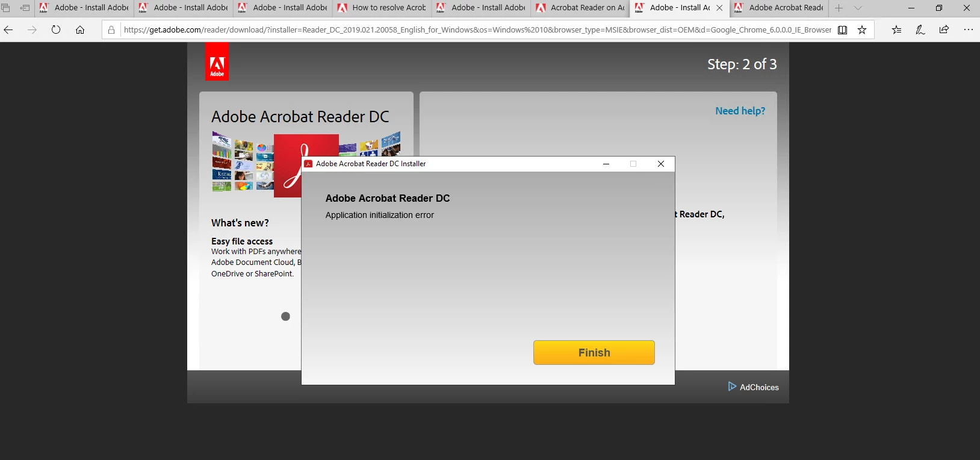Refresh the page

[56, 30]
